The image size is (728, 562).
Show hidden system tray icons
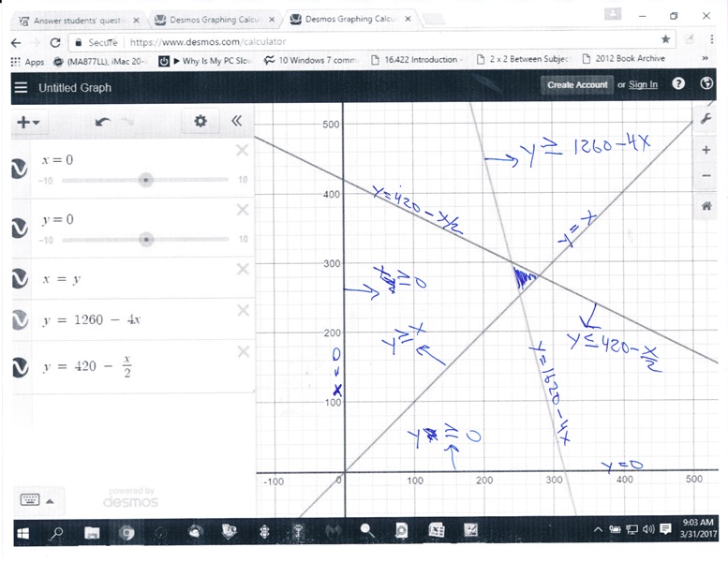(598, 529)
